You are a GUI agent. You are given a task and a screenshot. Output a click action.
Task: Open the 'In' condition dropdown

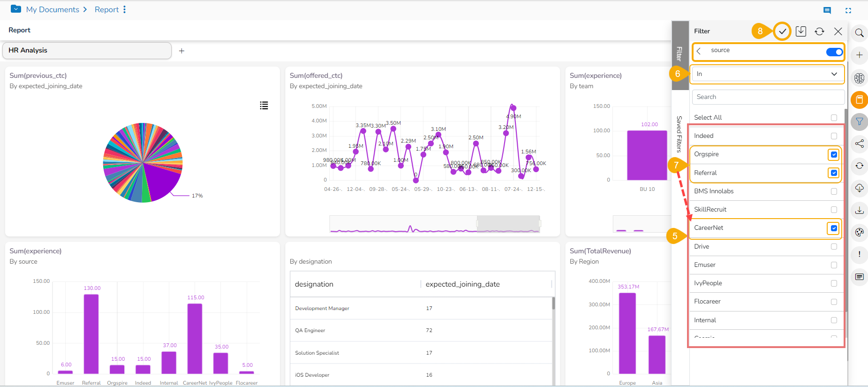[x=767, y=74]
